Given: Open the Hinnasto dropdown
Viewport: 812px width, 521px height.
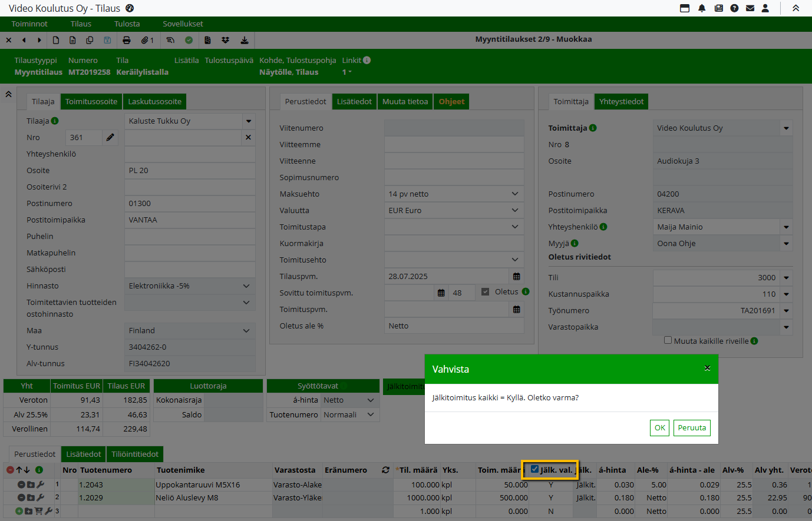Looking at the screenshot, I should 246,286.
